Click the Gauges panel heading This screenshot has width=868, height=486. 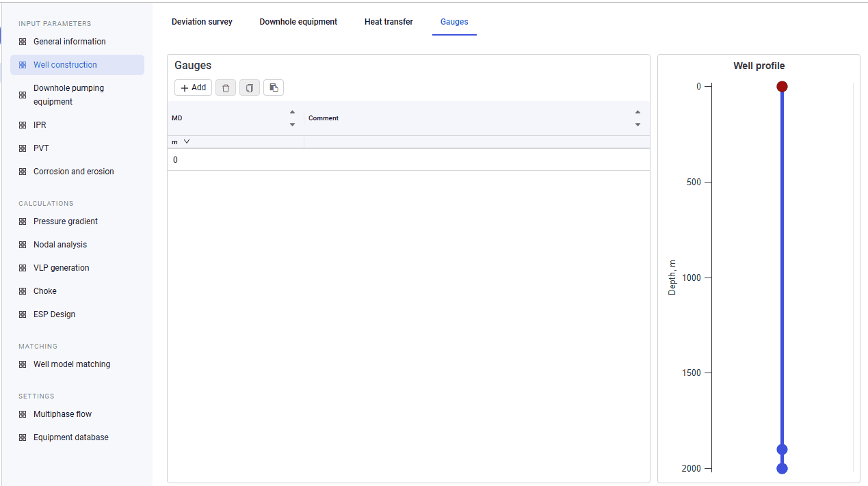(193, 66)
